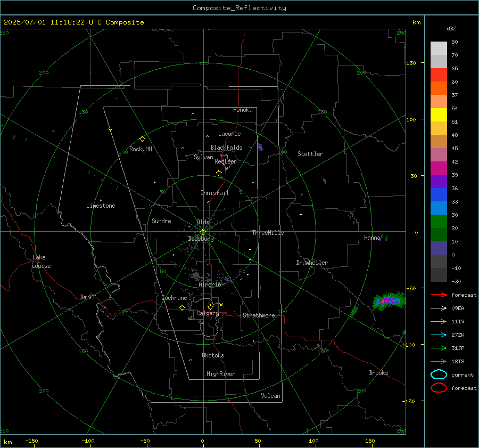The height and width of the screenshot is (448, 479).
Task: Click the small purple echo southeast of Stettler
Action: (325, 181)
